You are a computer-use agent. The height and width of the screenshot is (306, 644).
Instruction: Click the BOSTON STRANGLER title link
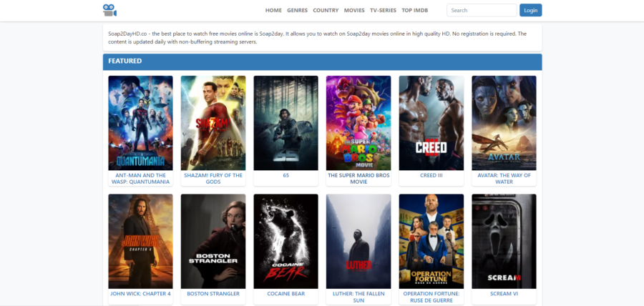coord(213,294)
